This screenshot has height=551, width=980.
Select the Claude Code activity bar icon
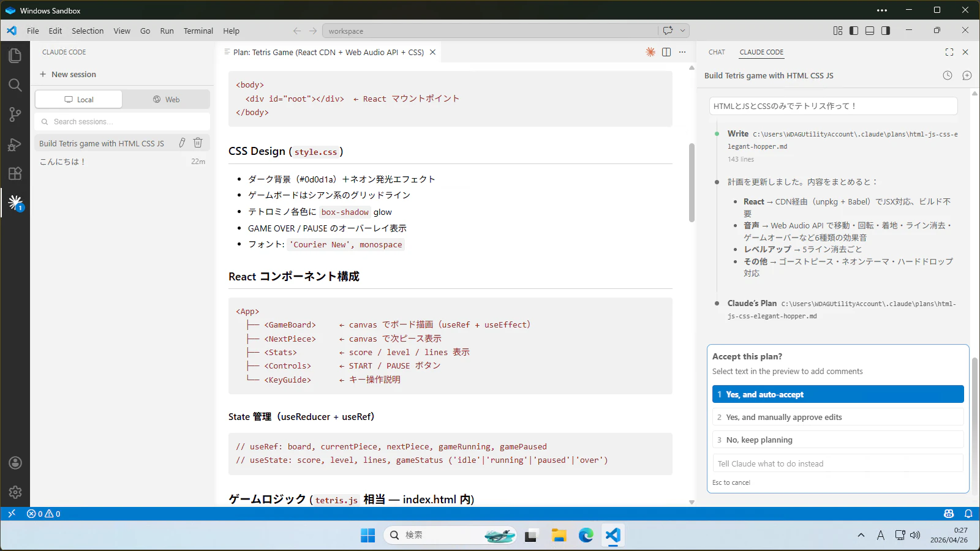[x=15, y=202]
